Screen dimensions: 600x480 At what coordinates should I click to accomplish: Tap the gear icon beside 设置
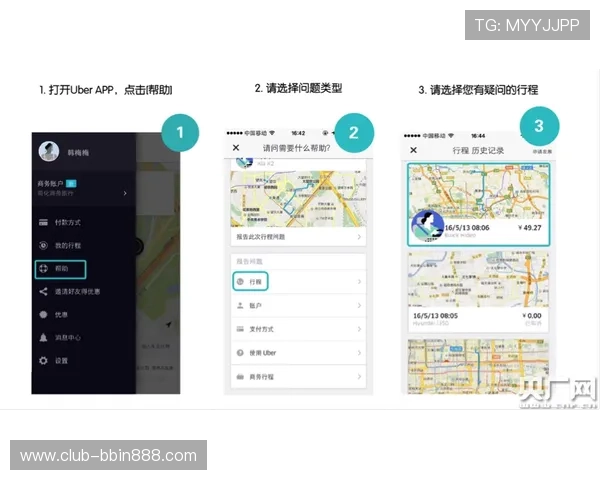[43, 361]
